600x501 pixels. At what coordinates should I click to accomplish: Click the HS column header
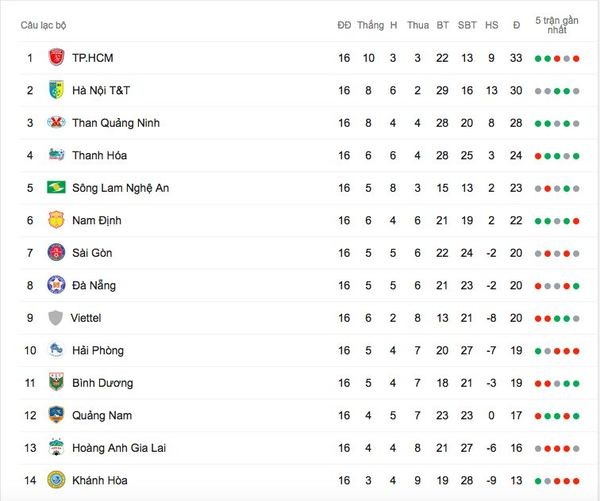coord(492,25)
